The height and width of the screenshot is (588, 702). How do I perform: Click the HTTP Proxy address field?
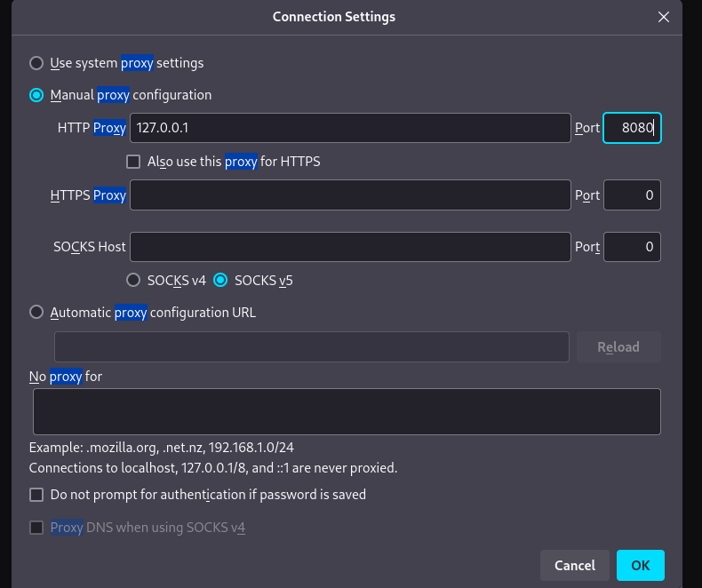pos(350,128)
